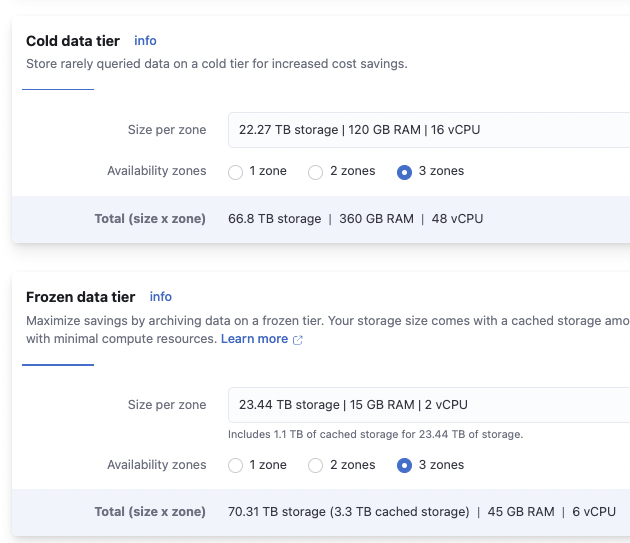Click the cached storage note under Frozen size

[375, 434]
